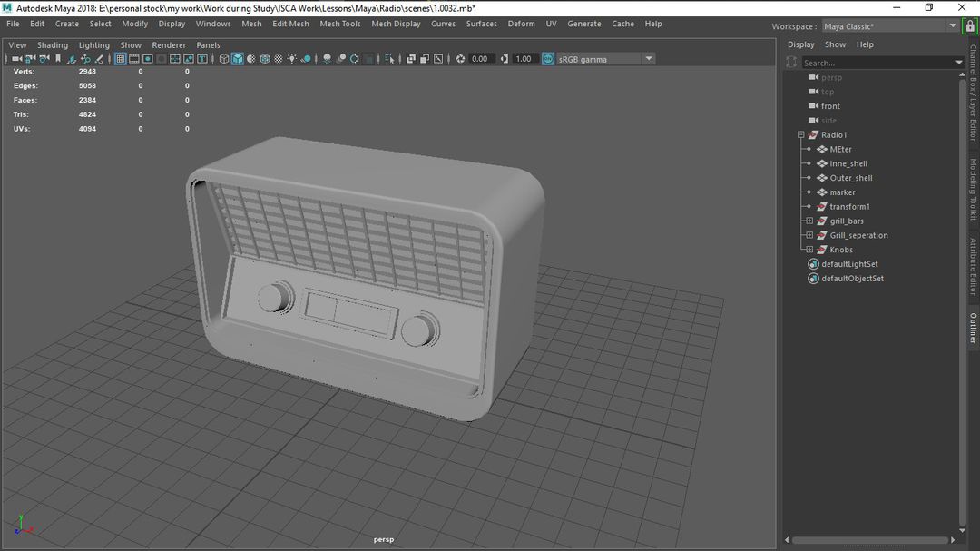Screen dimensions: 980x551
Task: Open Camera Attributes from panel toolbar
Action: point(44,59)
